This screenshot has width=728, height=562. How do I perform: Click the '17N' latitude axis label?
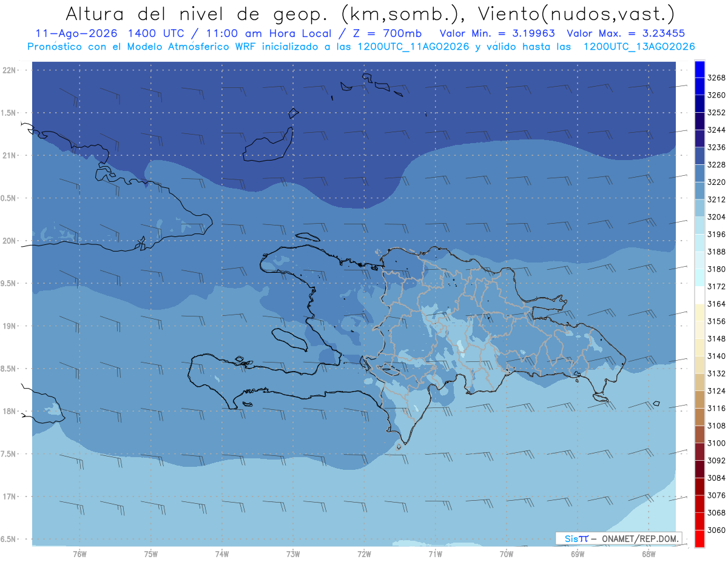tap(10, 497)
